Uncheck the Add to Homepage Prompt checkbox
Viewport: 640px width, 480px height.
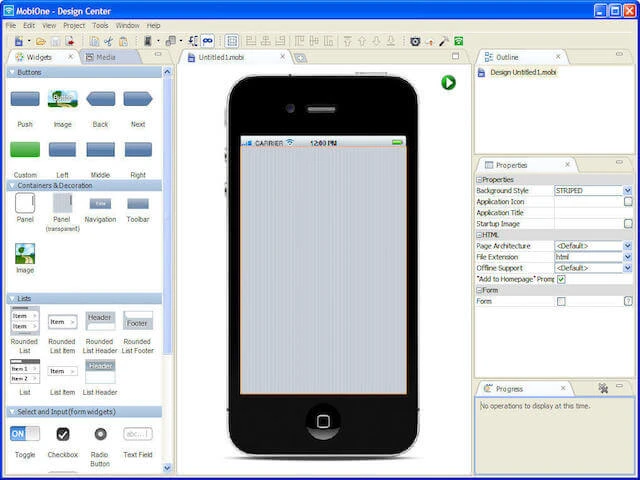point(561,279)
